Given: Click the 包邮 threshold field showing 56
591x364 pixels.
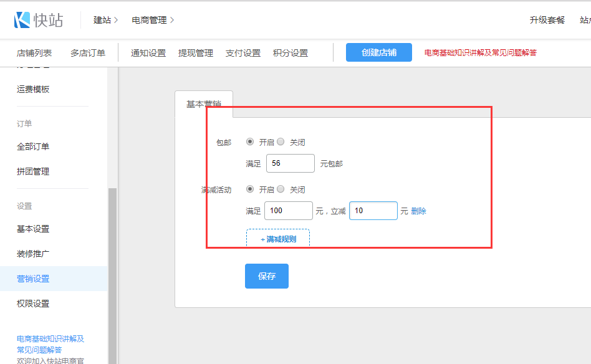Looking at the screenshot, I should pos(290,163).
